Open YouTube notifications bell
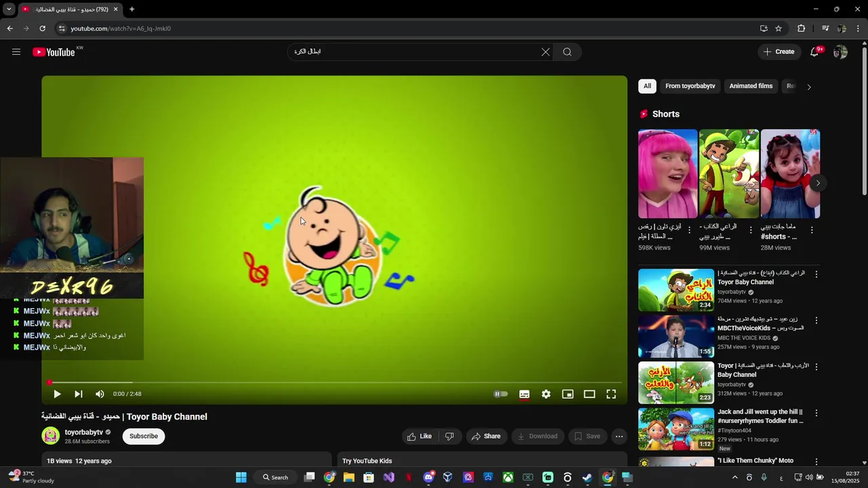The height and width of the screenshot is (488, 868). tap(814, 52)
